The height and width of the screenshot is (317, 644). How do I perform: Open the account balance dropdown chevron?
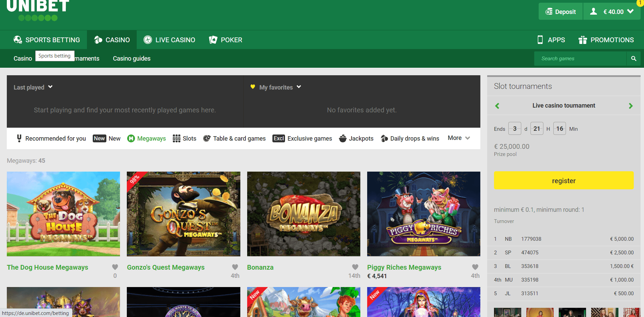(630, 11)
